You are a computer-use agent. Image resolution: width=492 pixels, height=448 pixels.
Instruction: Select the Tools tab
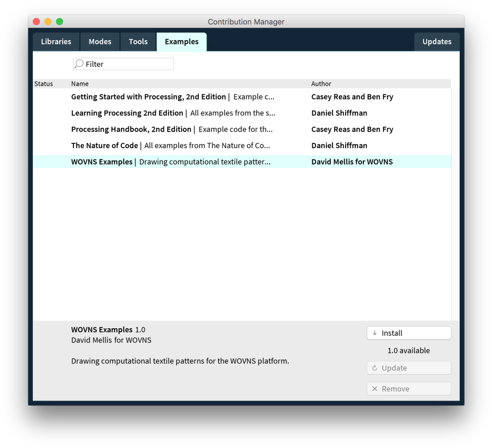138,42
